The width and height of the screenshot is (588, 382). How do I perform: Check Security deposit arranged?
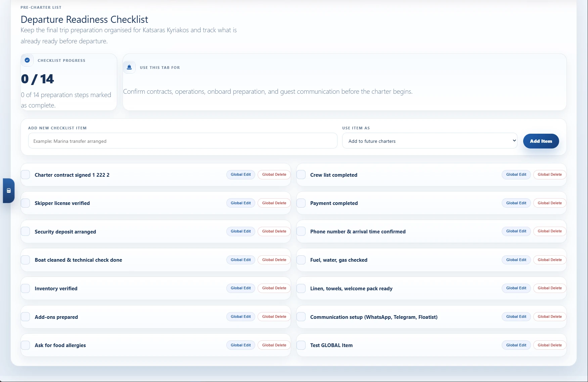(x=26, y=231)
